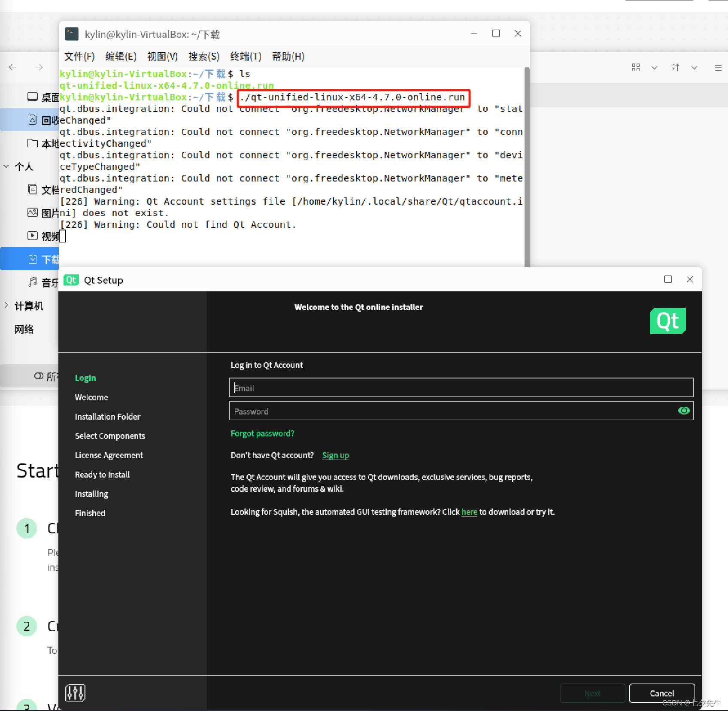
Task: Click the Next button in Qt Setup
Action: [592, 693]
